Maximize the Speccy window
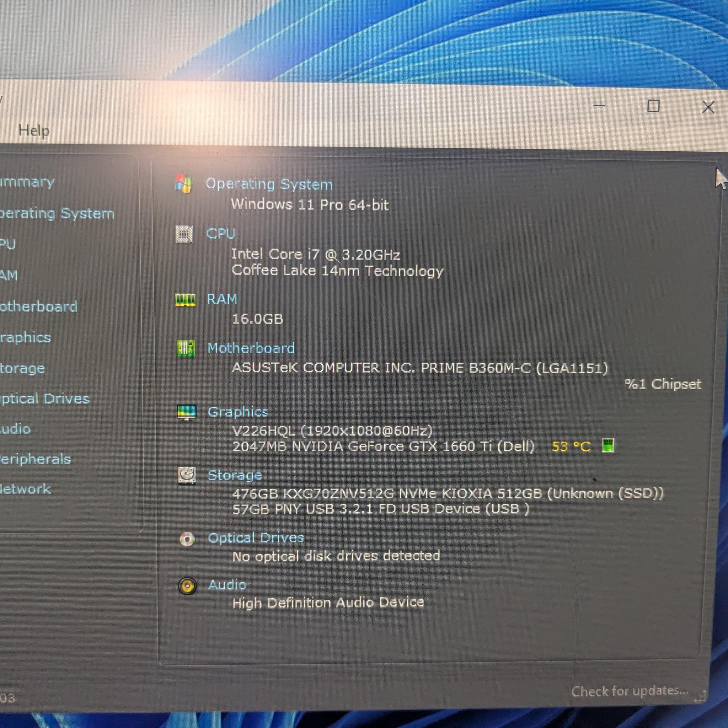This screenshot has height=728, width=728. 653,106
